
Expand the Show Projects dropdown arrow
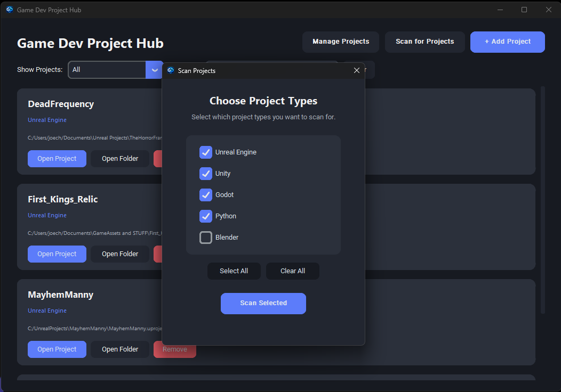[x=155, y=70]
